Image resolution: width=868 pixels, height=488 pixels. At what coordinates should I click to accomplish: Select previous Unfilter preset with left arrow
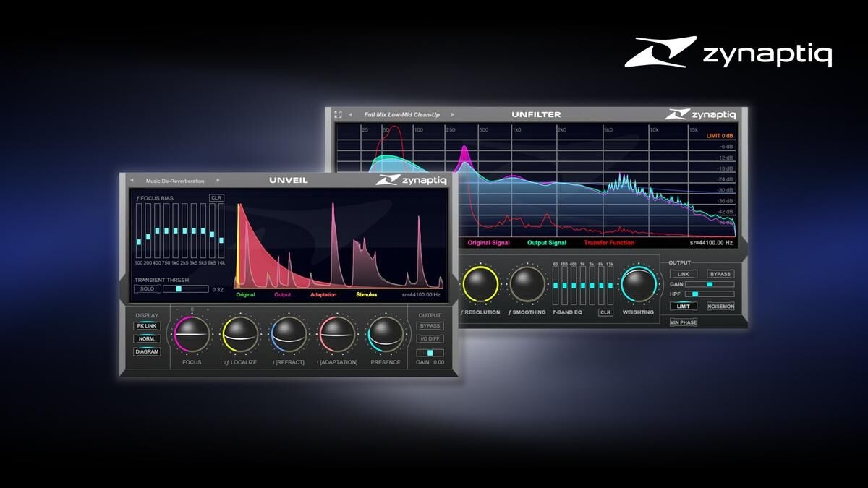350,114
